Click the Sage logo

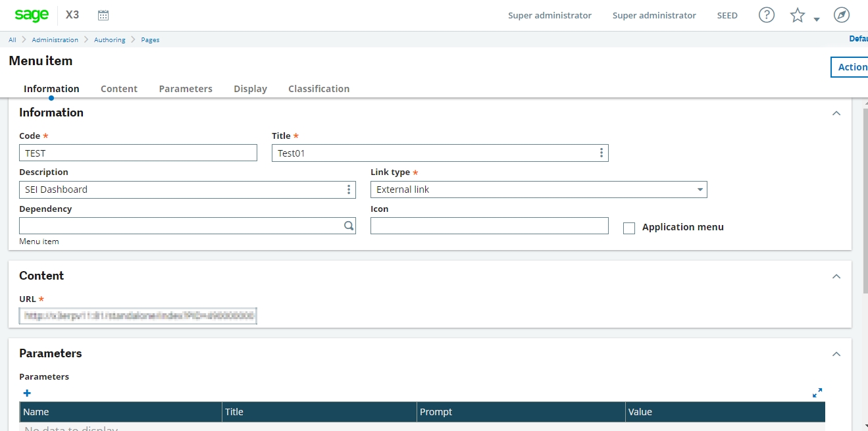pos(31,14)
